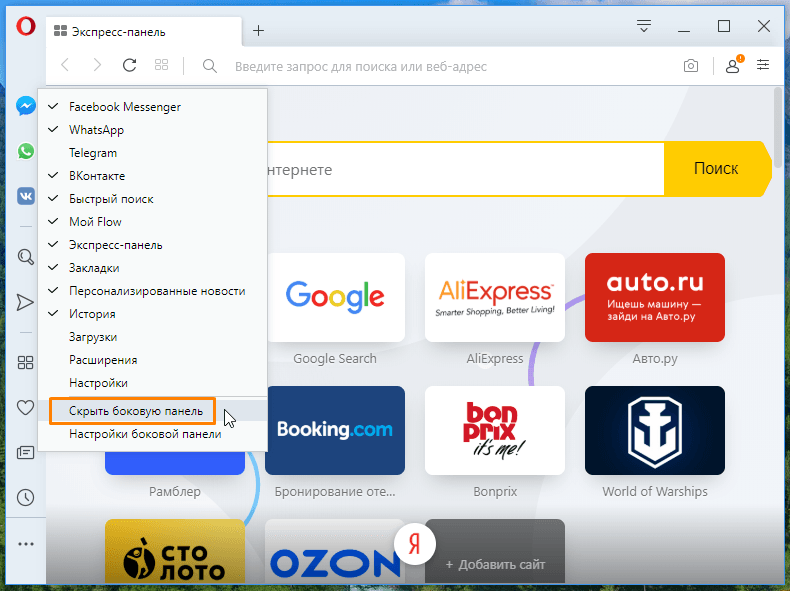Viewport: 790px width, 591px height.
Task: Click the Добавить сайт tile
Action: pyautogui.click(x=495, y=552)
